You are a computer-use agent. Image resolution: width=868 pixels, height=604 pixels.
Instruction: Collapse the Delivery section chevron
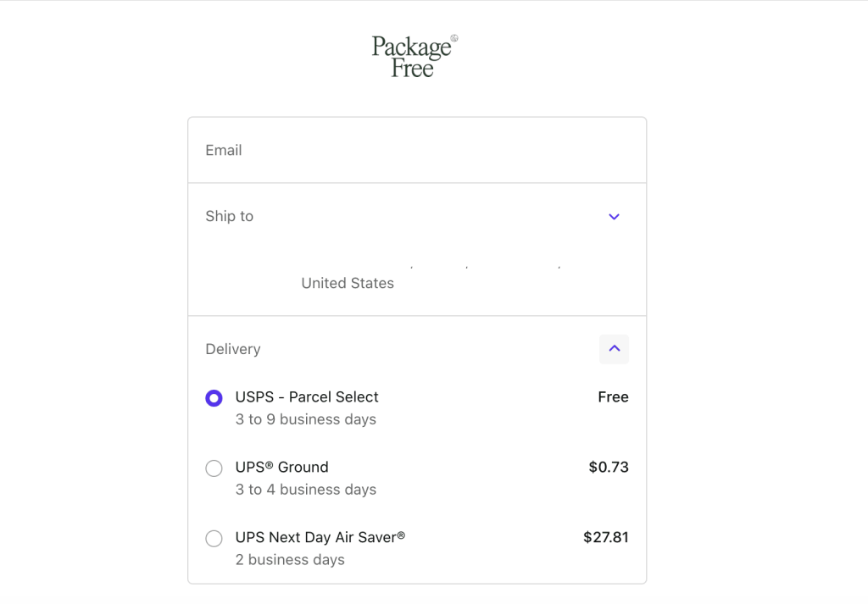(614, 349)
